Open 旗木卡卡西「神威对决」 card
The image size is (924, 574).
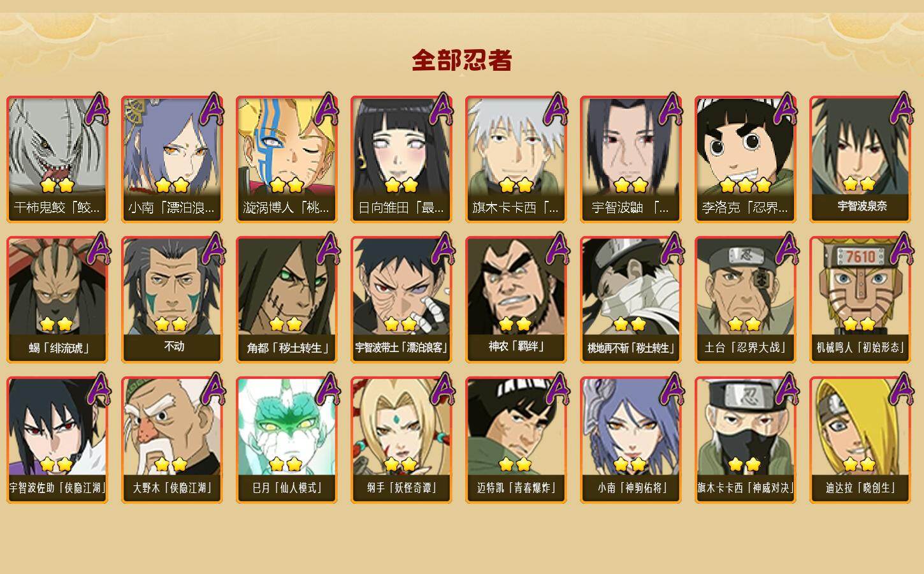(746, 440)
